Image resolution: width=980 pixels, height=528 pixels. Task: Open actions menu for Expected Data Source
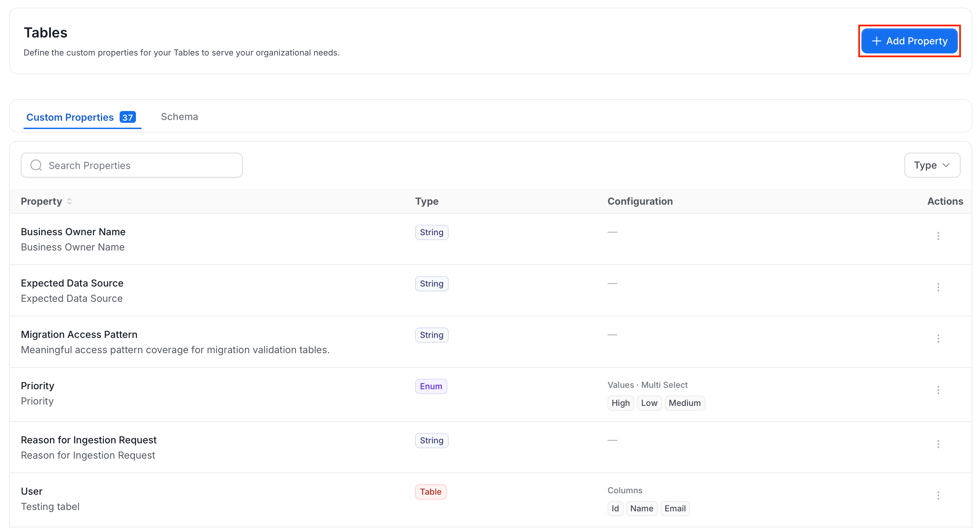coord(938,287)
